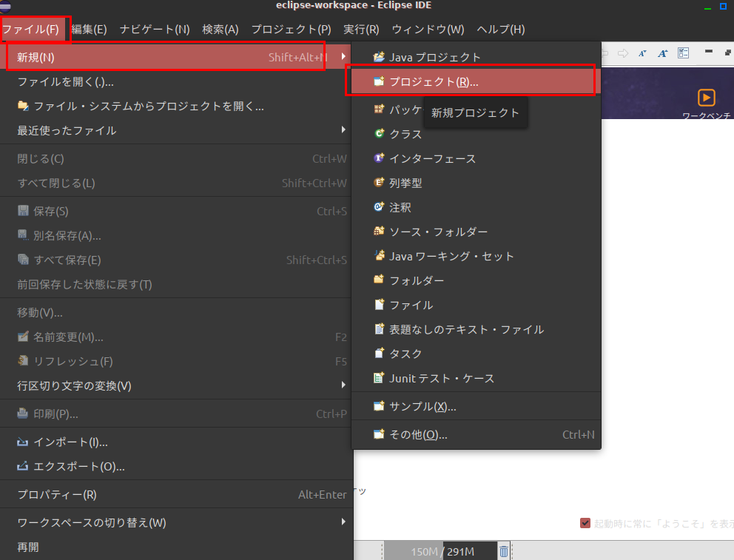This screenshot has width=734, height=560.
Task: Expand the 行区切り文字の変換(V) submenu
Action: click(343, 385)
